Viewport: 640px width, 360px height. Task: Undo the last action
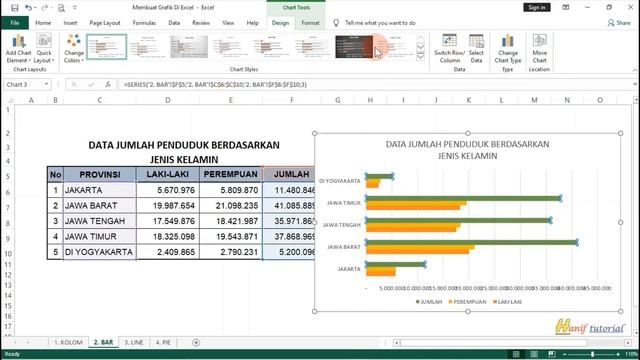coord(28,8)
